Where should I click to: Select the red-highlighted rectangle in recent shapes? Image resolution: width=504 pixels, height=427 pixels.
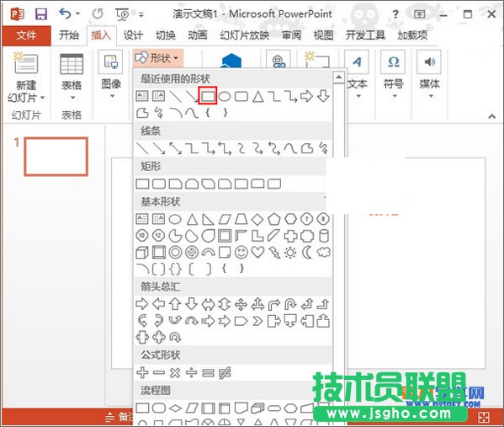tap(208, 95)
